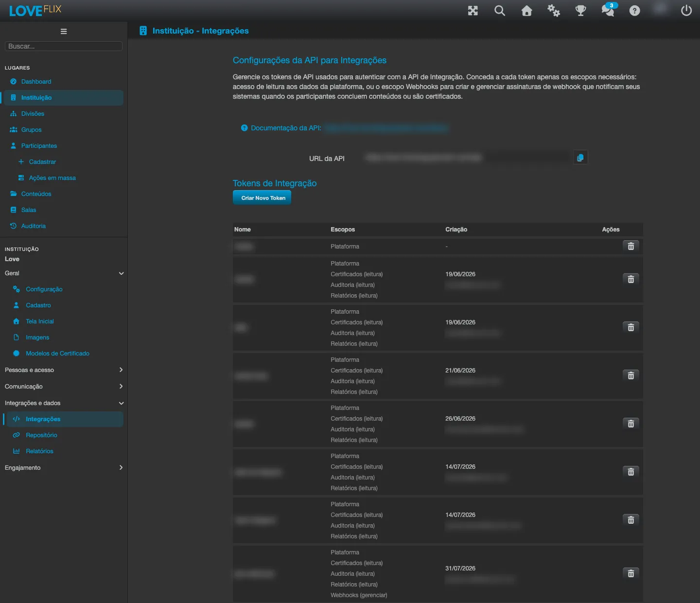This screenshot has height=603, width=700.
Task: Go to home via house icon
Action: point(526,11)
